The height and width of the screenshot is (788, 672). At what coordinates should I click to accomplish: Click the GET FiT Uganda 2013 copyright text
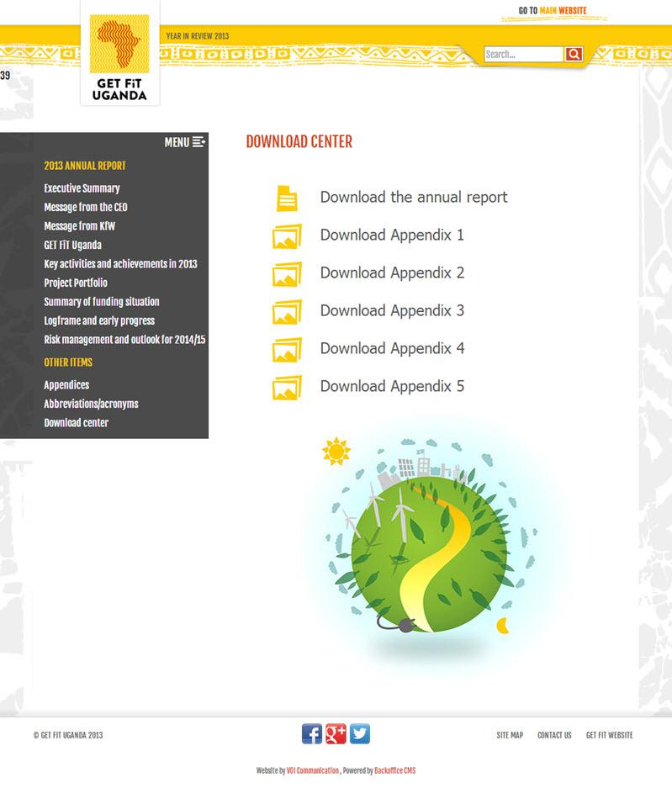coord(68,735)
